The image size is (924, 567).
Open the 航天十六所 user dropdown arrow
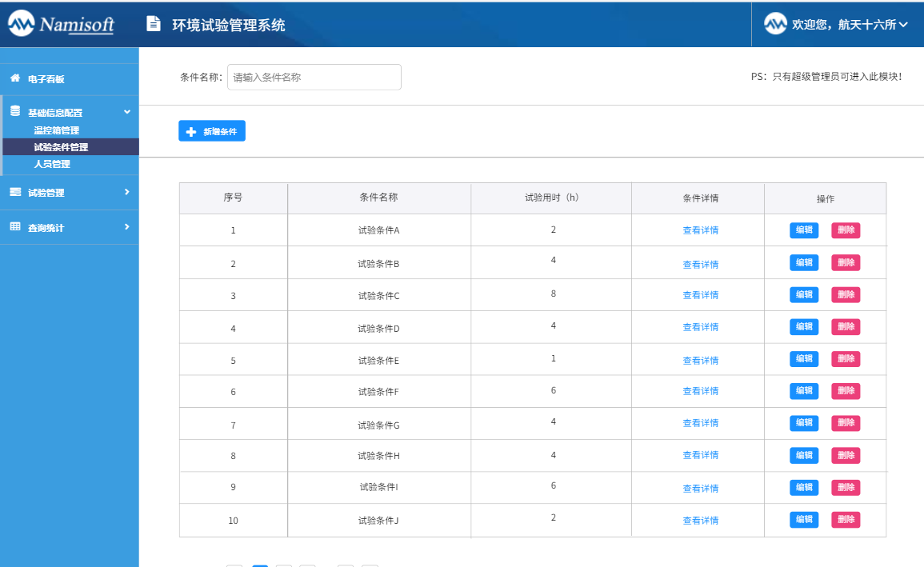coord(902,25)
